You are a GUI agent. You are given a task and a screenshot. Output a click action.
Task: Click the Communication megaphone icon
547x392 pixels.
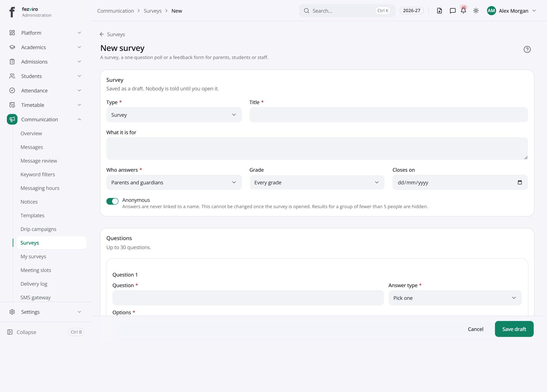tap(12, 119)
